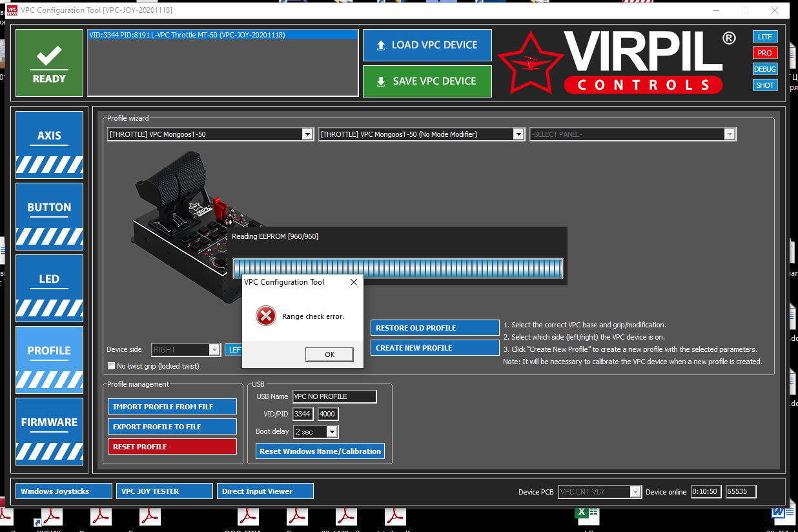
Task: Close the Range check error dialog
Action: click(353, 282)
